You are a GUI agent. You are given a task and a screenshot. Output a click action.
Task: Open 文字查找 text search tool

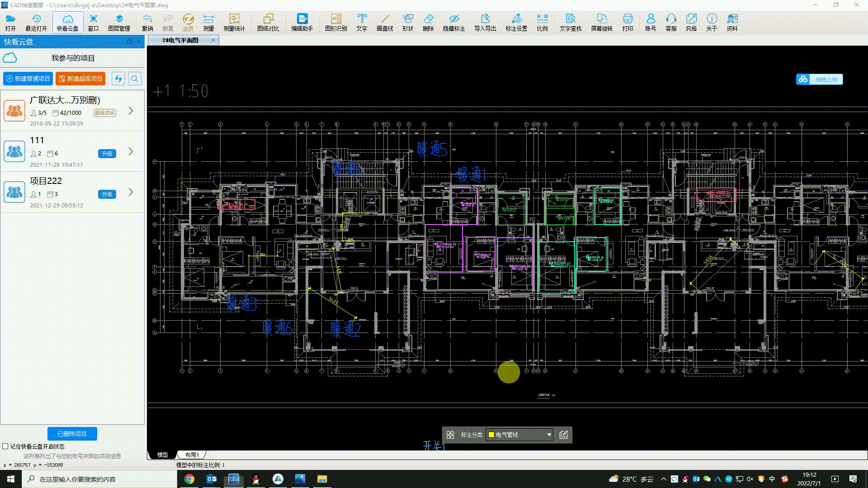(x=571, y=22)
